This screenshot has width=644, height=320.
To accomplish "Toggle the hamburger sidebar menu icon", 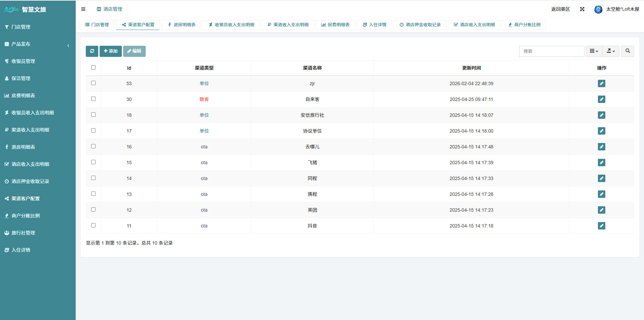I will (83, 9).
